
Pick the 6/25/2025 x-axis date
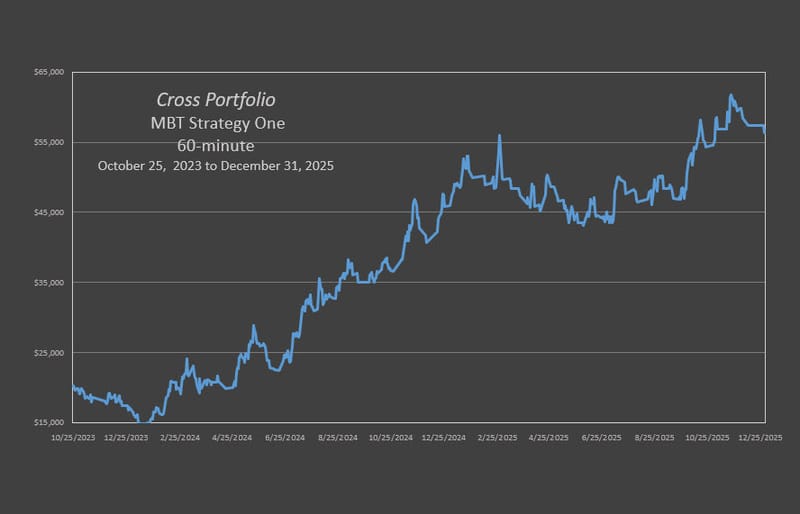click(x=603, y=438)
